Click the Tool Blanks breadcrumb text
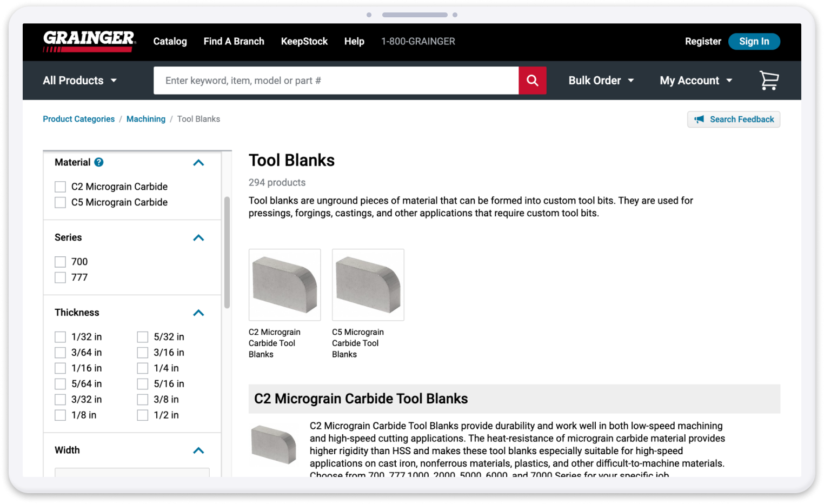Viewport: 824px width, 504px height. coord(198,119)
